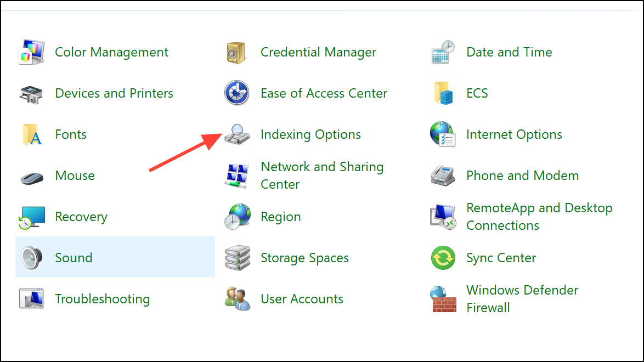Click the ECS text link
This screenshot has width=644, height=362.
[477, 93]
